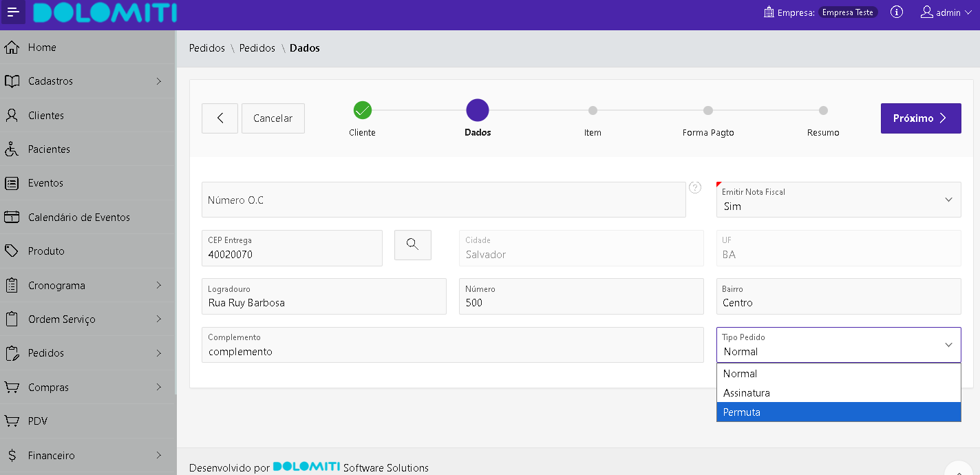Open Produto from the sidebar
Image resolution: width=980 pixels, height=475 pixels.
(46, 251)
